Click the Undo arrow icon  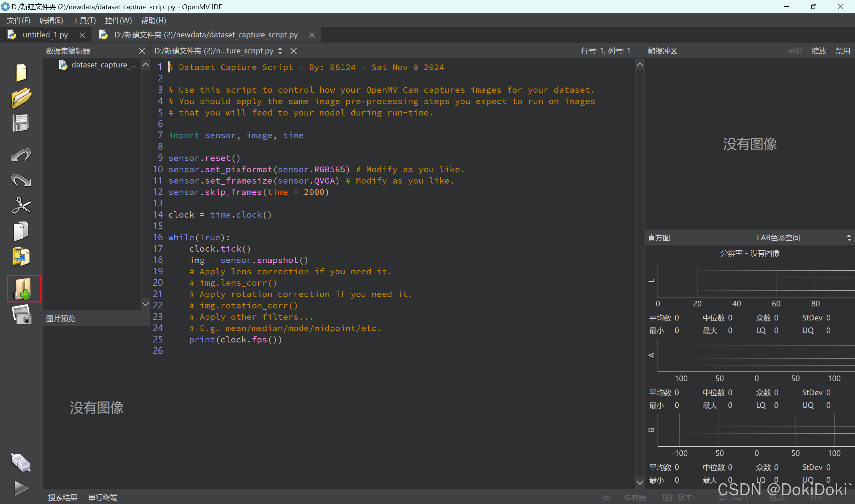pos(21,155)
